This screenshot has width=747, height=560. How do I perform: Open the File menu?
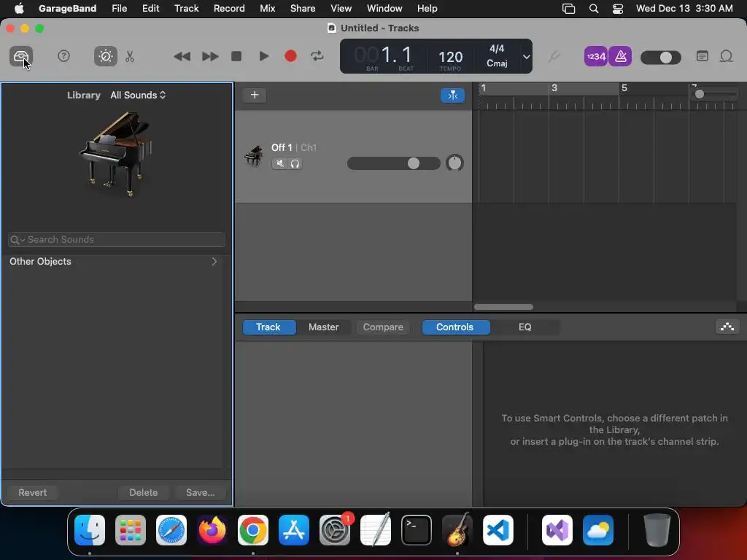[x=119, y=9]
